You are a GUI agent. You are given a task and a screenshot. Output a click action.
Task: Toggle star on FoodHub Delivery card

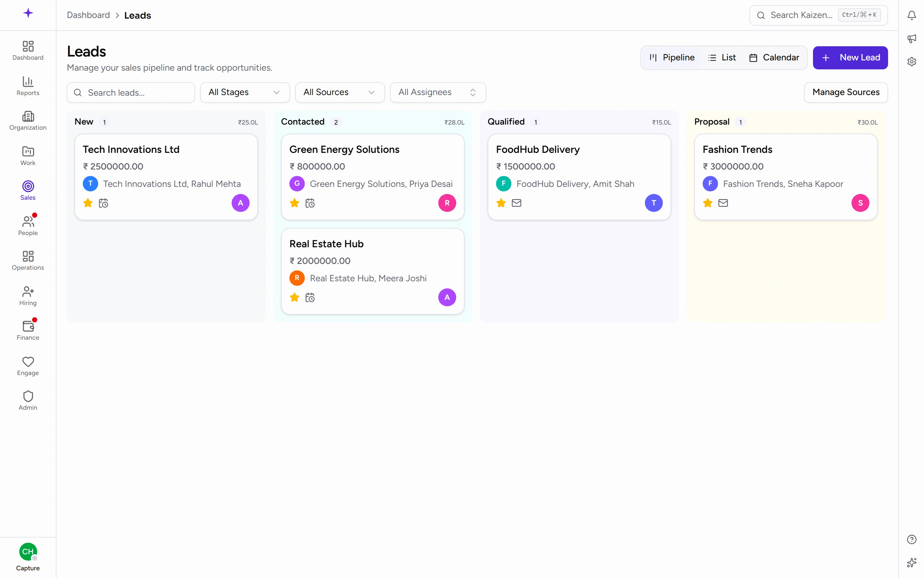tap(501, 203)
